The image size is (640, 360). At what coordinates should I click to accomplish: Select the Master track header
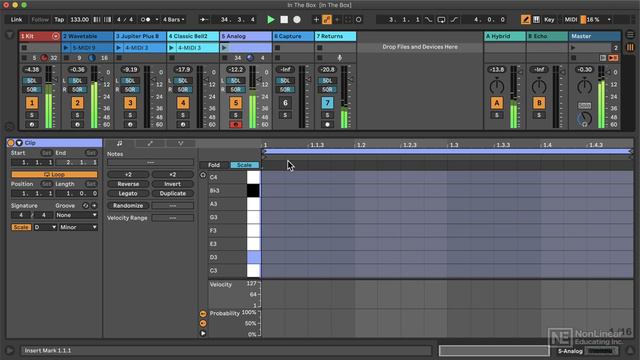coord(595,36)
